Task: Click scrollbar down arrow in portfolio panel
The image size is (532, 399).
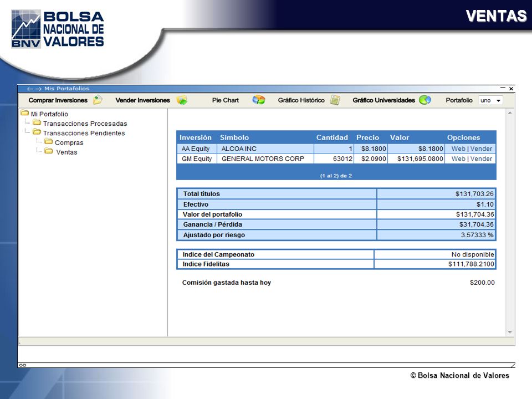Action: click(x=510, y=332)
